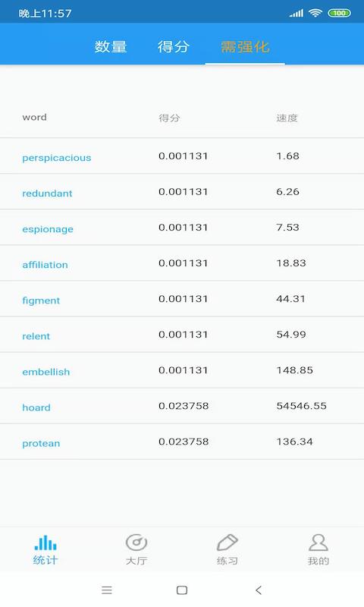Switch to the 数量 tab
This screenshot has width=364, height=607.
(111, 47)
